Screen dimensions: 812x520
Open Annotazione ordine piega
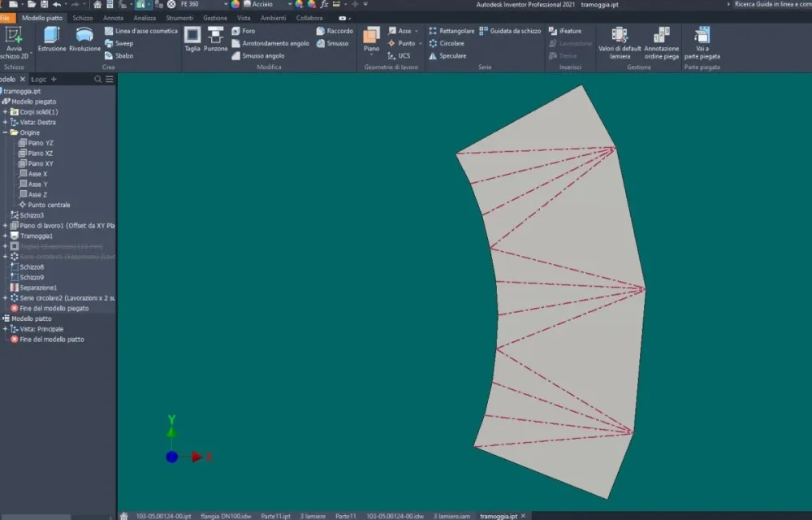(x=661, y=44)
